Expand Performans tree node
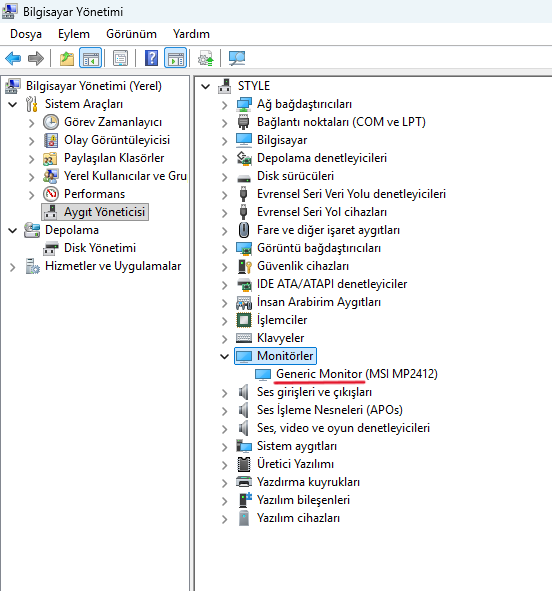Image resolution: width=552 pixels, height=591 pixels. tap(32, 195)
